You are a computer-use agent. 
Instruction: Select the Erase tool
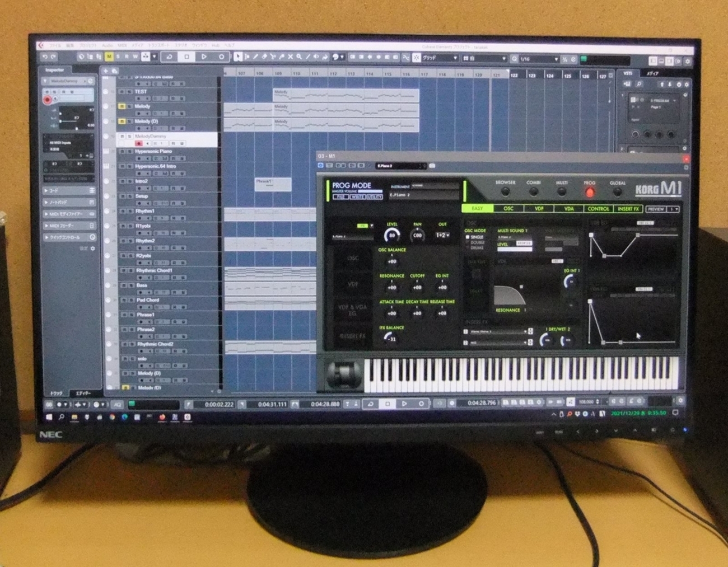[264, 57]
